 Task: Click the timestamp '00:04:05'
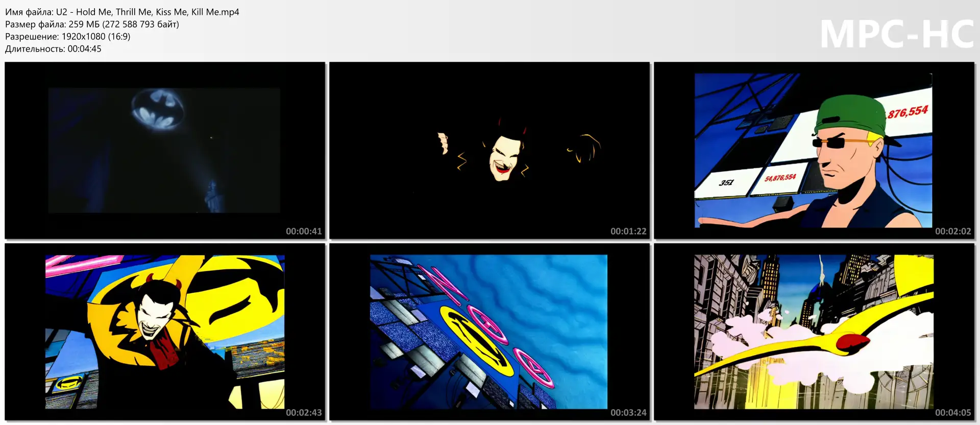[x=953, y=413]
